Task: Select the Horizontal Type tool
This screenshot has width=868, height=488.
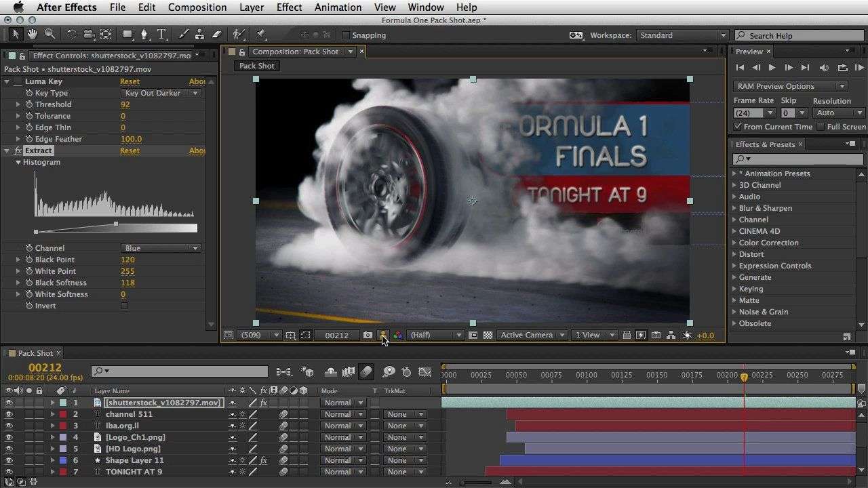Action: 161,34
